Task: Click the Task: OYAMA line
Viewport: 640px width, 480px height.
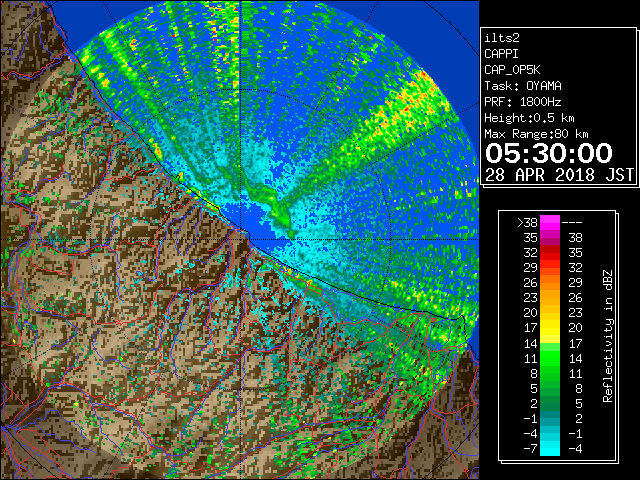Action: pyautogui.click(x=523, y=86)
